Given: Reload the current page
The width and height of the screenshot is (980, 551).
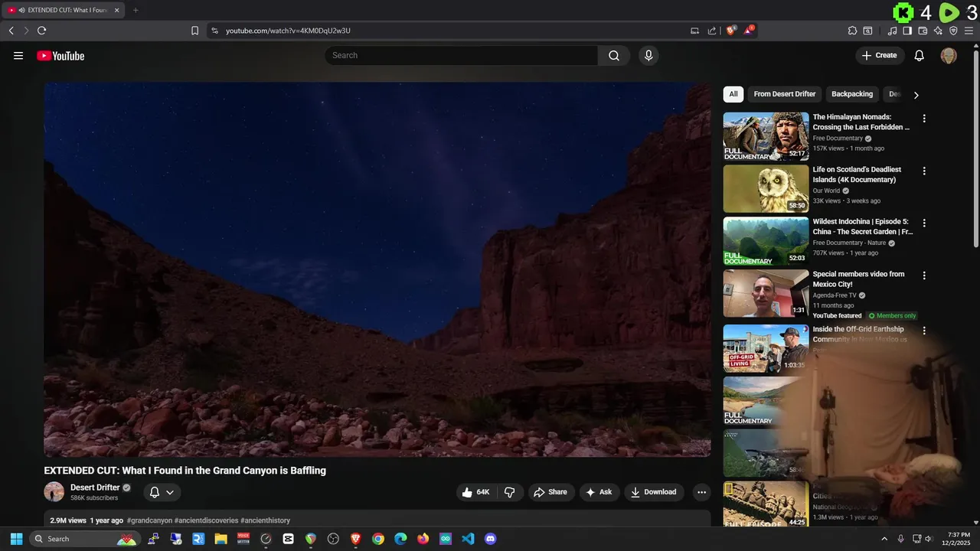Looking at the screenshot, I should [x=41, y=31].
